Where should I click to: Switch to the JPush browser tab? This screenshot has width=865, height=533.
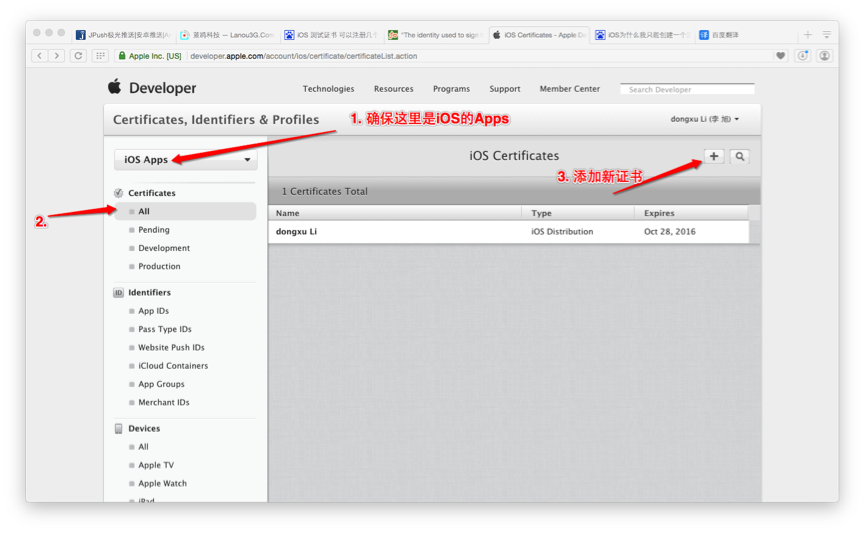[x=124, y=35]
